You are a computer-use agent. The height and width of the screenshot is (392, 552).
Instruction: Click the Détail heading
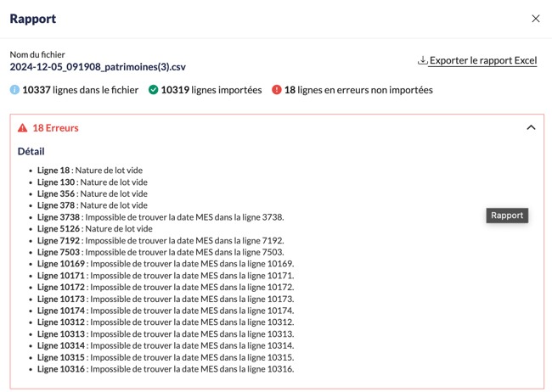click(31, 152)
